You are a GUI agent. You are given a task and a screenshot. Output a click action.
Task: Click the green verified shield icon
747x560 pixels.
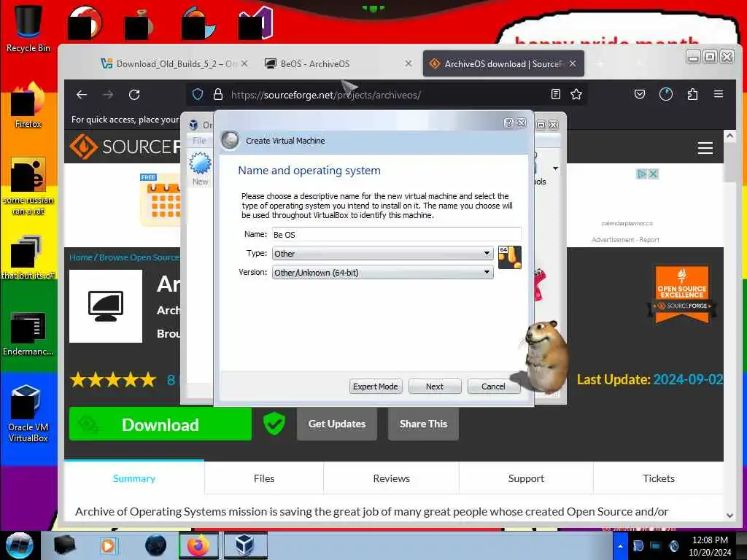pyautogui.click(x=274, y=424)
